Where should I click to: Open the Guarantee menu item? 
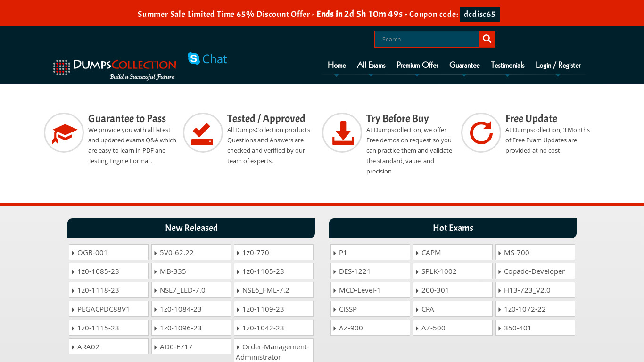pos(464,65)
